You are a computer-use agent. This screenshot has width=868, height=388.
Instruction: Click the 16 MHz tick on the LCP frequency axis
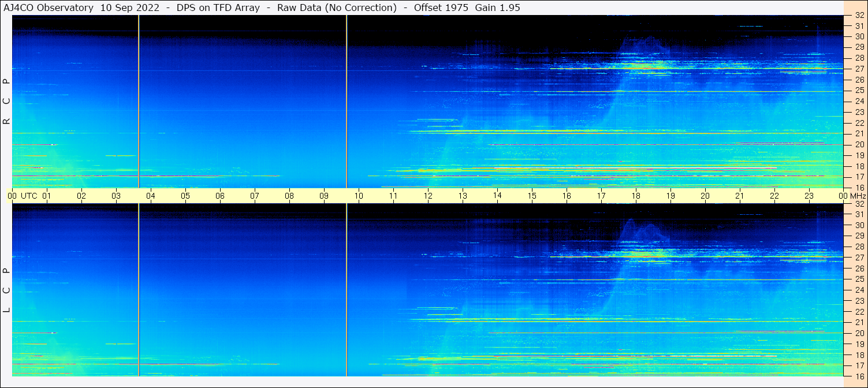click(859, 376)
